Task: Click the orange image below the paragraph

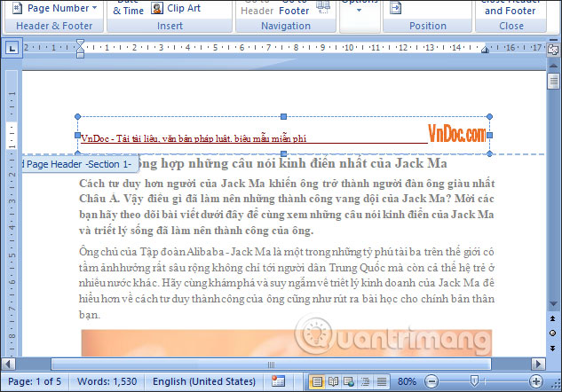Action: (x=287, y=343)
